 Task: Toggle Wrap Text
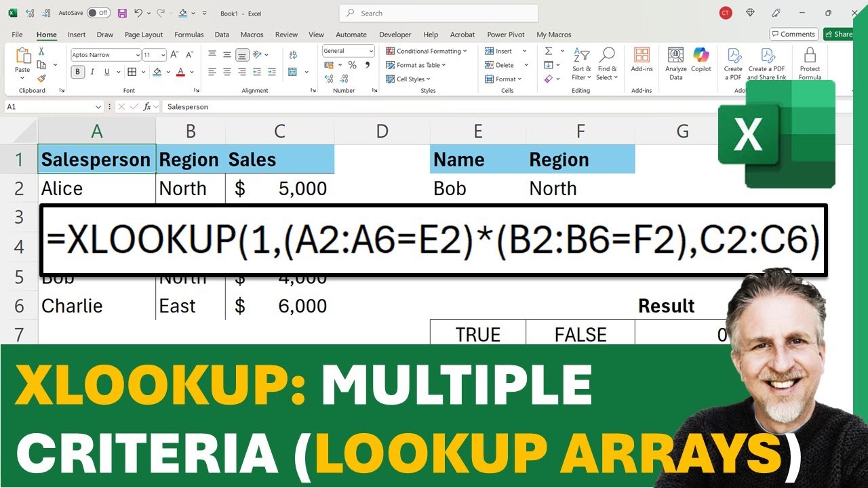[292, 55]
